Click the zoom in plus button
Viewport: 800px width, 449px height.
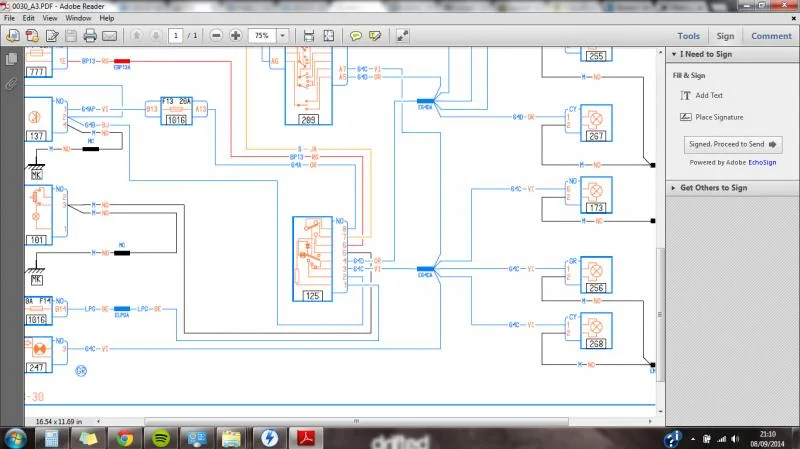(x=236, y=36)
